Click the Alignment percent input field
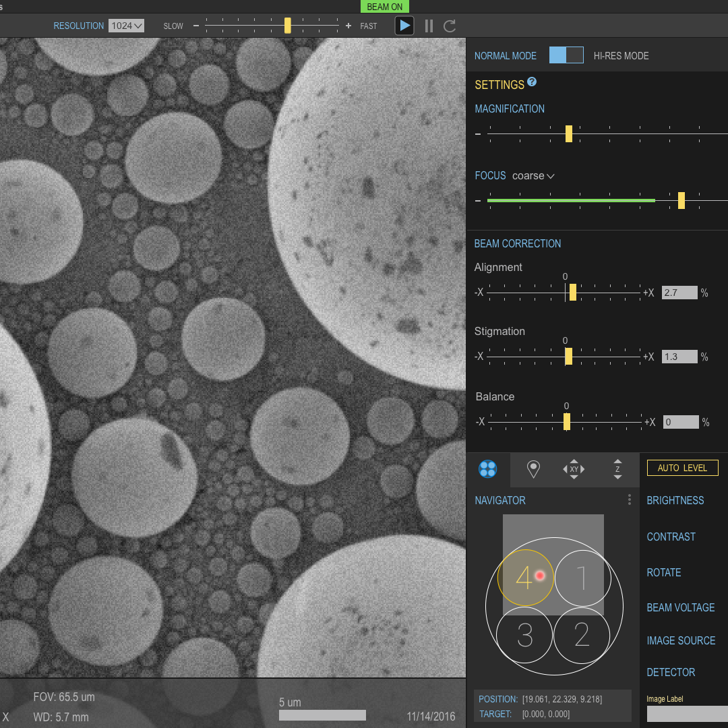Viewport: 728px width, 728px height. (679, 293)
